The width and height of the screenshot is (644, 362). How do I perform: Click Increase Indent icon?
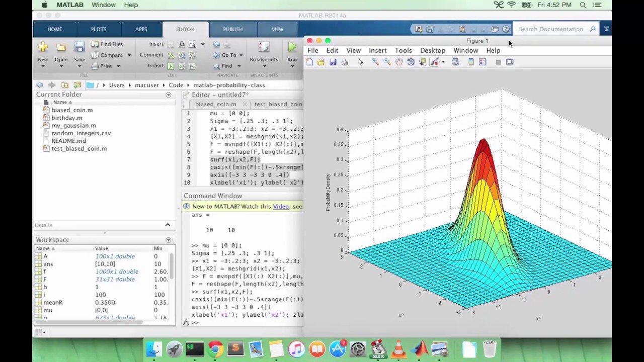tap(182, 66)
